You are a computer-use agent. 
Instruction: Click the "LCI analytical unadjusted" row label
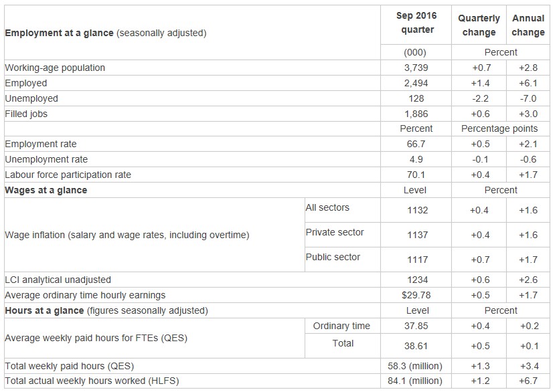[58, 280]
